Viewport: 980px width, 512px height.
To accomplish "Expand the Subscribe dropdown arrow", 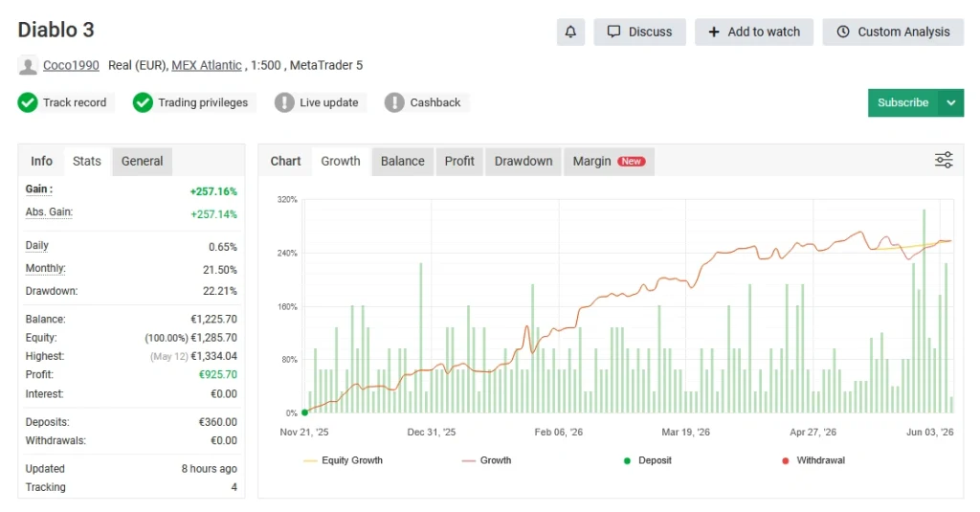I will click(x=950, y=102).
